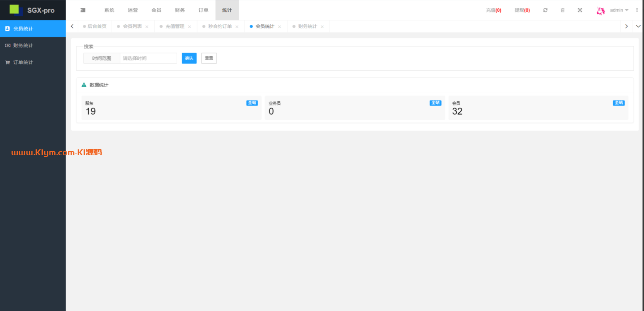
Task: Click the 时间范围 label
Action: [102, 58]
